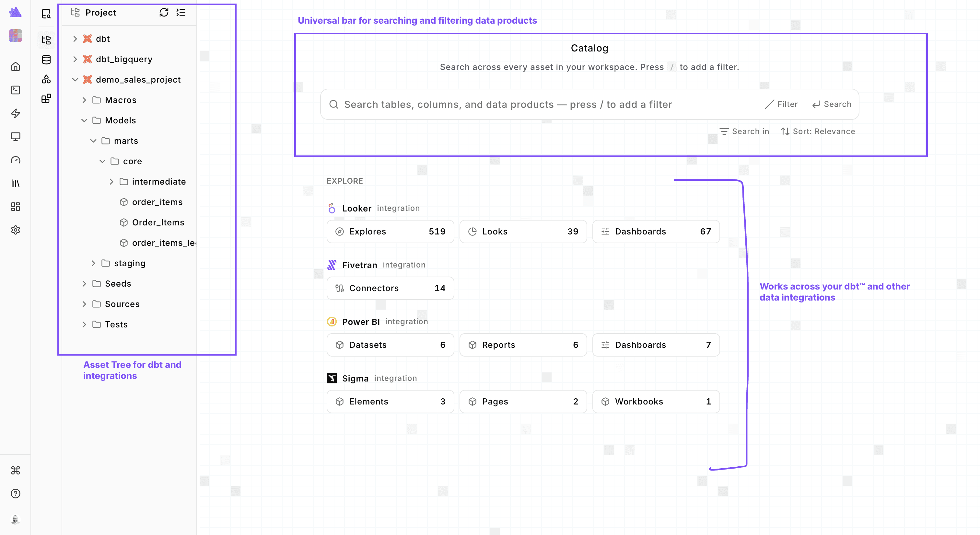Screen dimensions: 980x535
Task: Collapse the demo_sales_project tree node
Action: (x=75, y=80)
